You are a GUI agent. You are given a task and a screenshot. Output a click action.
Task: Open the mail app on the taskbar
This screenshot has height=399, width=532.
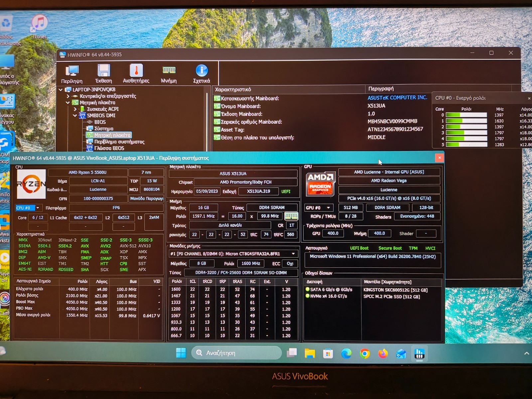401,354
